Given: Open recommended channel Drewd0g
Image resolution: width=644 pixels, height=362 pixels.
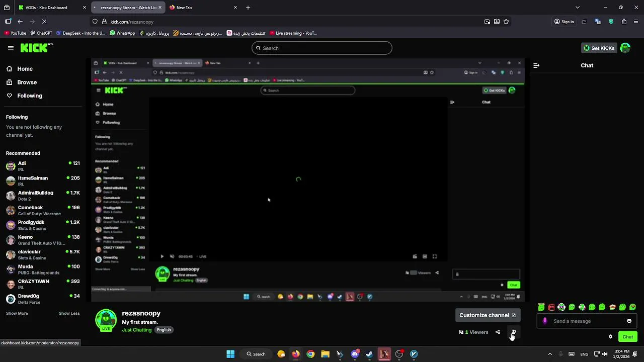Looking at the screenshot, I should click(x=42, y=299).
